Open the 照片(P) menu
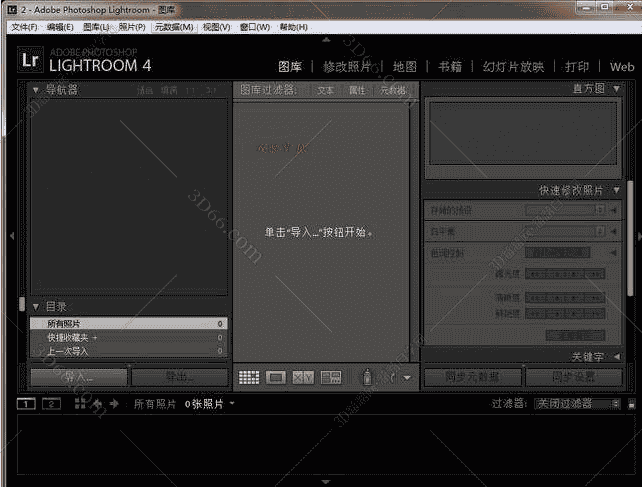642x487 pixels. [132, 27]
